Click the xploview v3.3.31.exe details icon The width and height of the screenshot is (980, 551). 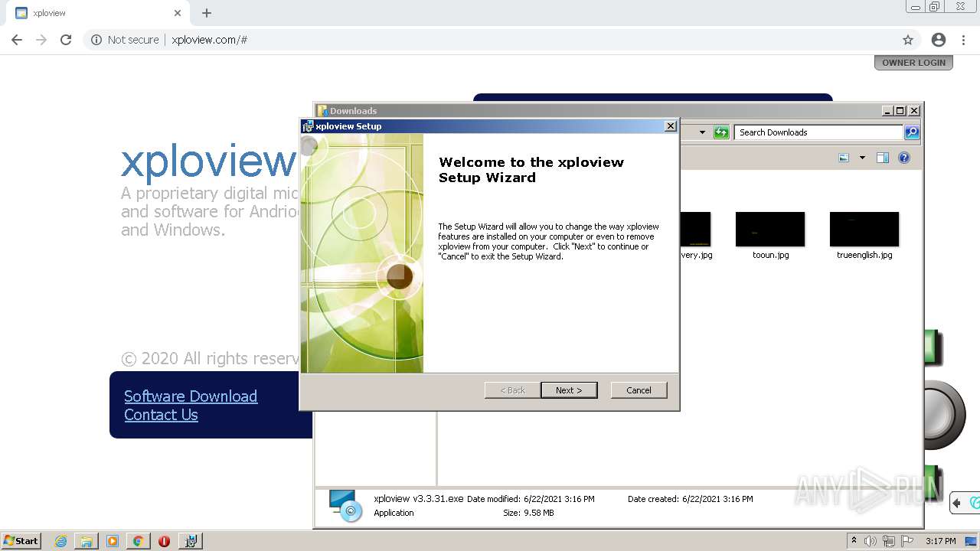(x=345, y=506)
